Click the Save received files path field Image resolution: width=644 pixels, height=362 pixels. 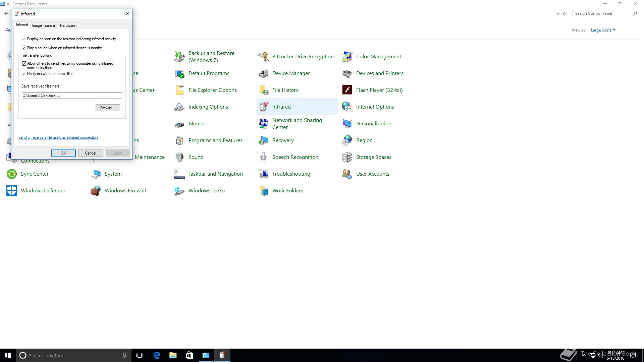click(72, 96)
